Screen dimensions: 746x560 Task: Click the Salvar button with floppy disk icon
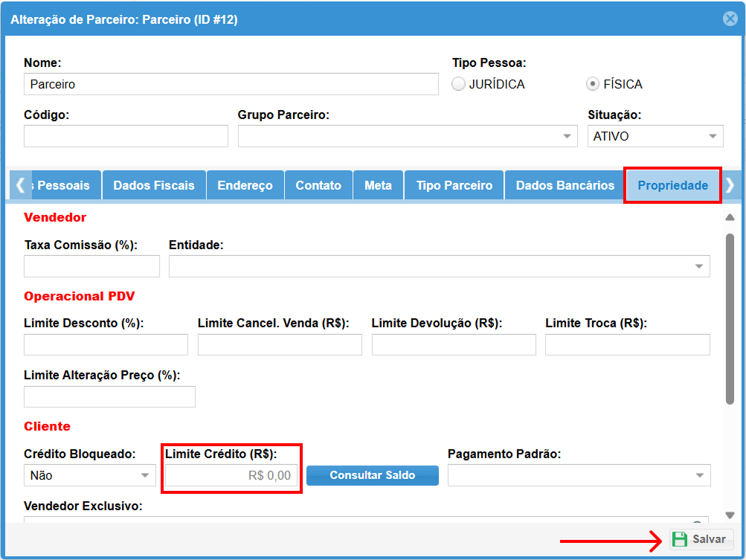point(701,540)
